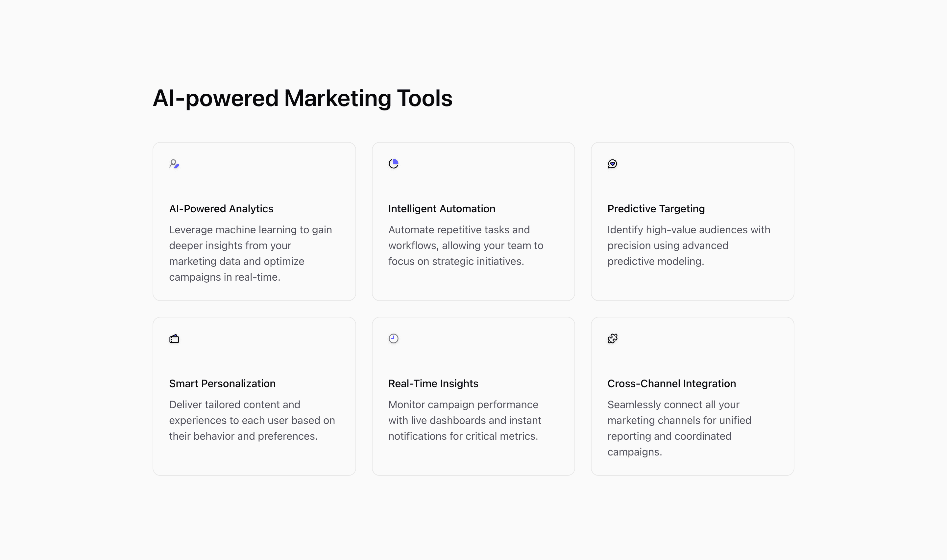This screenshot has height=560, width=947.
Task: Click the Monitor campaign performance description
Action: coord(465,420)
